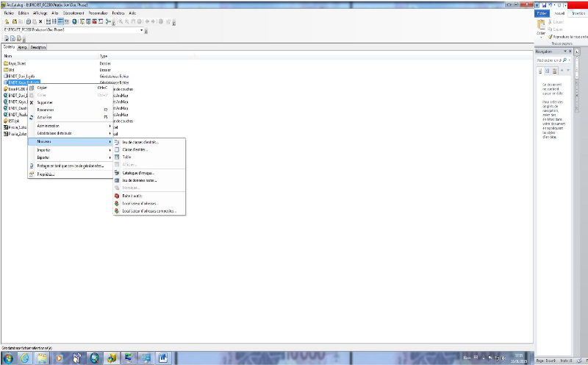Image resolution: width=588 pixels, height=365 pixels.
Task: Click the second metadata toolbar icon
Action: (x=12, y=38)
